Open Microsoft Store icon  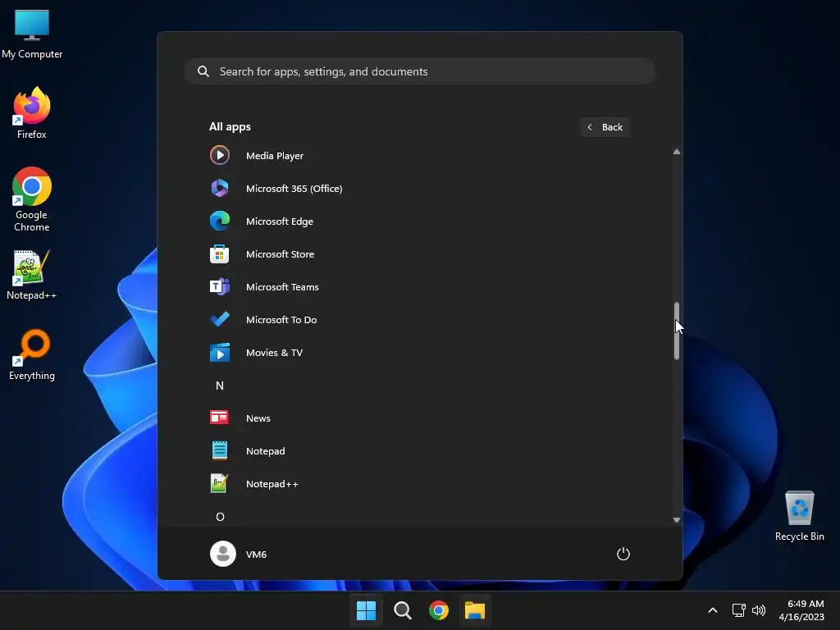tap(220, 254)
